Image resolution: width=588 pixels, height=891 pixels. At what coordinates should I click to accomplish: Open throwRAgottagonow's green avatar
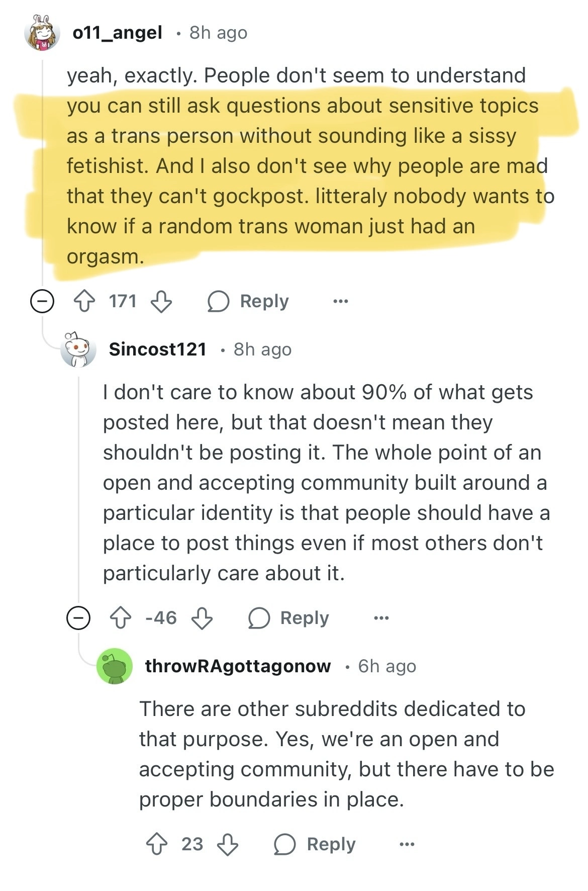[x=115, y=666]
